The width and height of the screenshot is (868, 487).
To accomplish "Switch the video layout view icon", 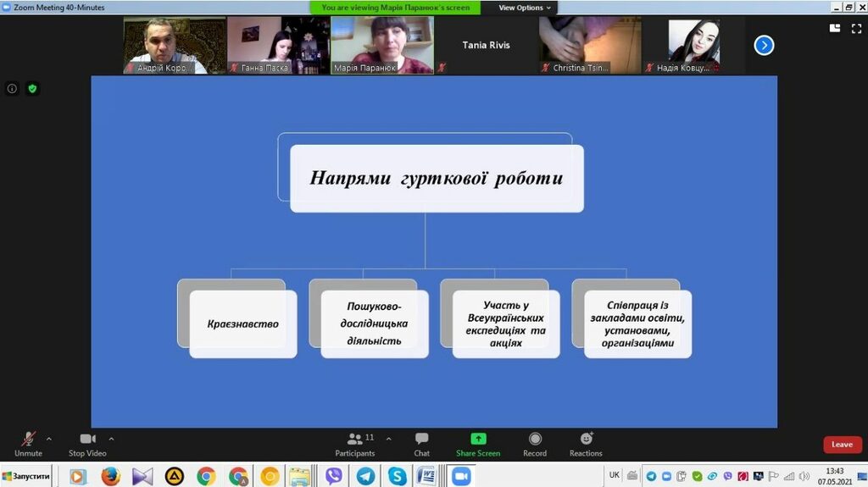I will 834,28.
